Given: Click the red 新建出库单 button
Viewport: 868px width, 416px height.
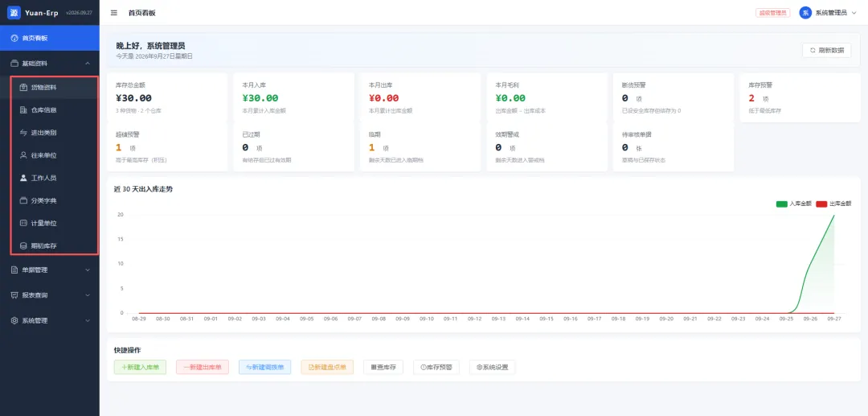Looking at the screenshot, I should tap(203, 367).
